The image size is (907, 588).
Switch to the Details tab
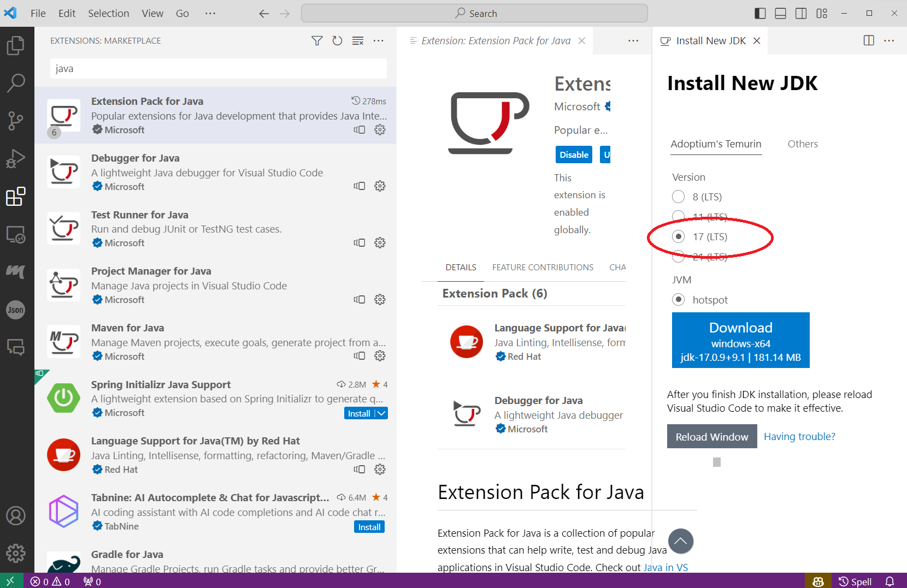point(461,267)
